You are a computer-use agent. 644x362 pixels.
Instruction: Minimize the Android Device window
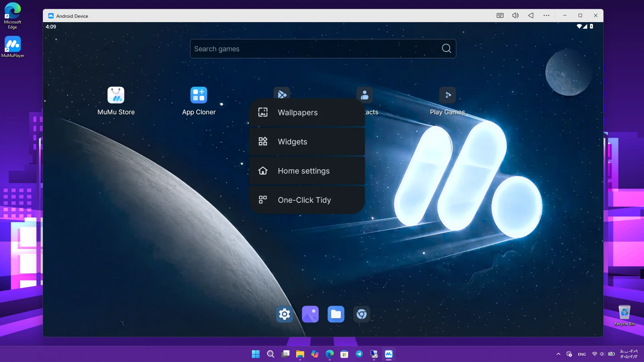pos(565,15)
